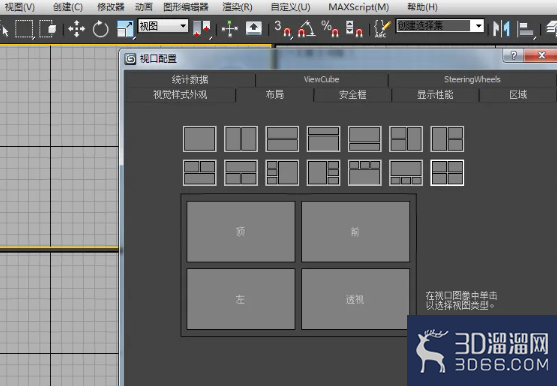Open the 创建(C) menu

(x=68, y=7)
